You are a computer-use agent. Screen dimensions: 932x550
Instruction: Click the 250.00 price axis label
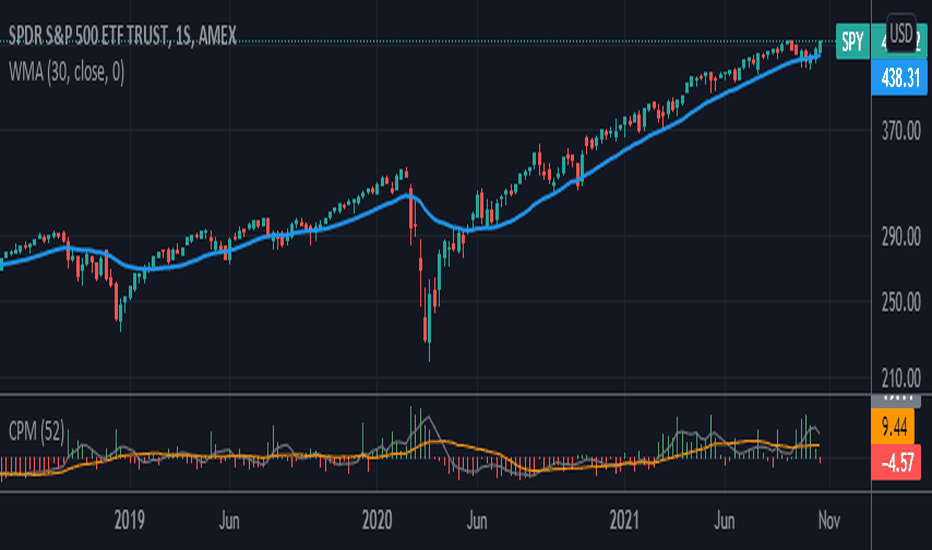point(900,303)
